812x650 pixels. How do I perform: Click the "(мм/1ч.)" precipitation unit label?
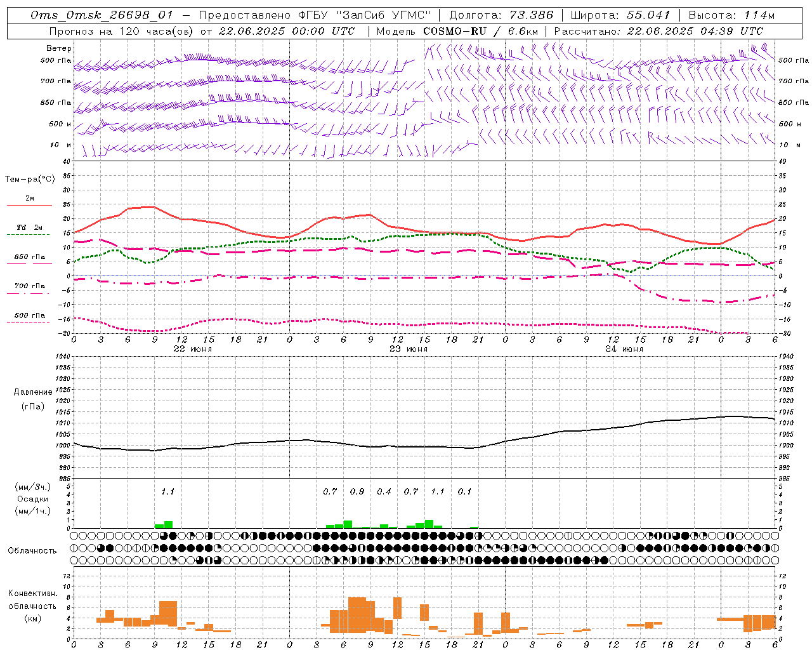[32, 511]
